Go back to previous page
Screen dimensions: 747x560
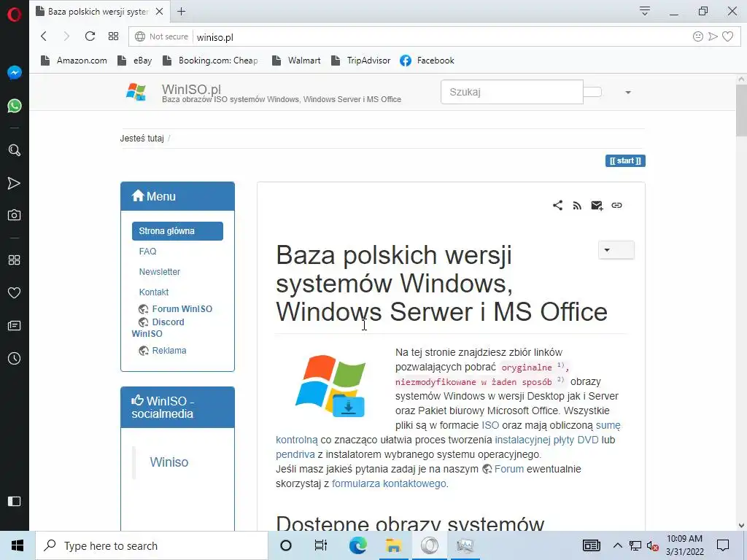click(44, 36)
